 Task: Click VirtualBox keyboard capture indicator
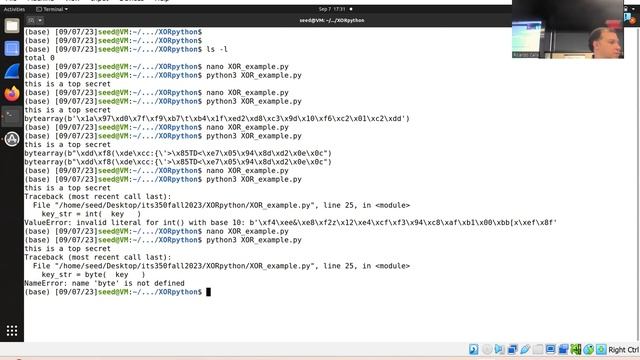pos(601,349)
